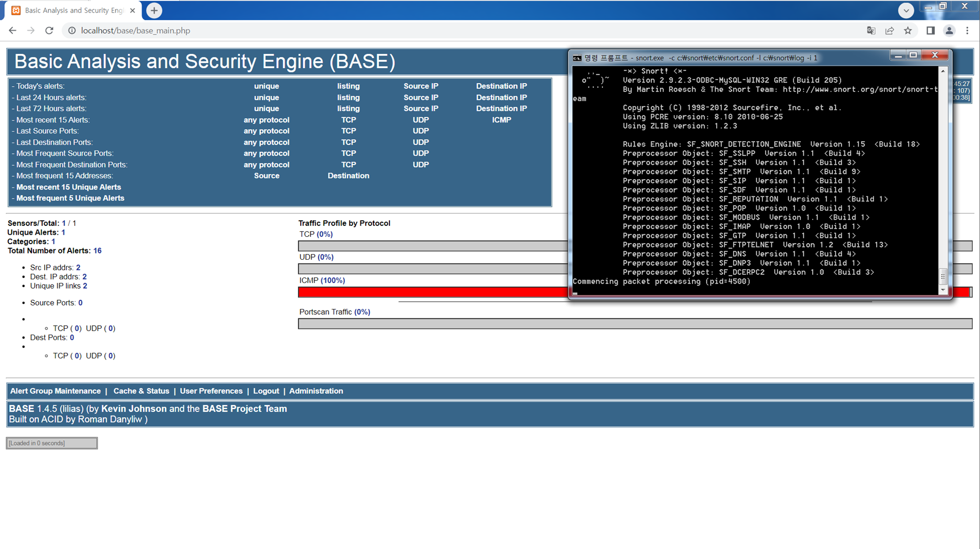Log out of BASE
The height and width of the screenshot is (549, 980).
click(x=266, y=391)
